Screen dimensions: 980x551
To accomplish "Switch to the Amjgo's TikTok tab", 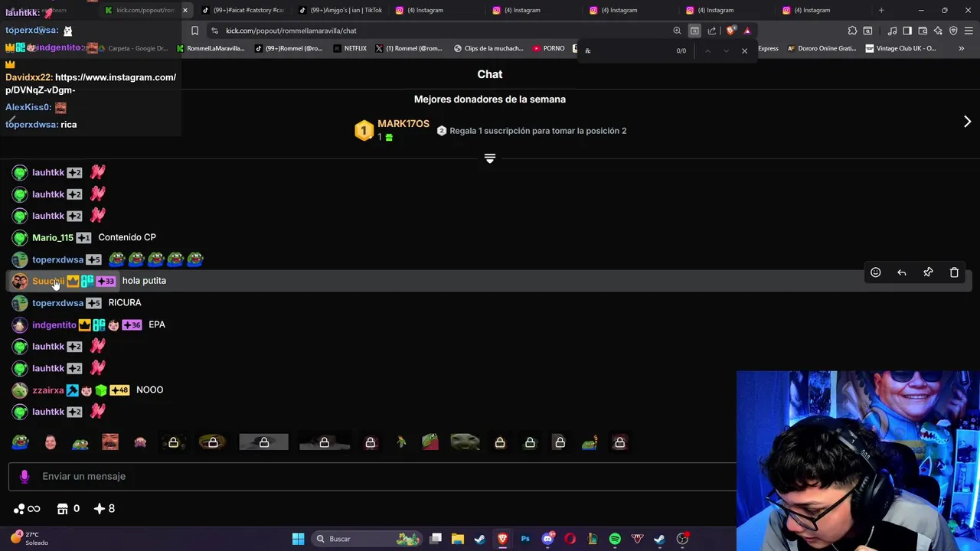I will click(340, 10).
